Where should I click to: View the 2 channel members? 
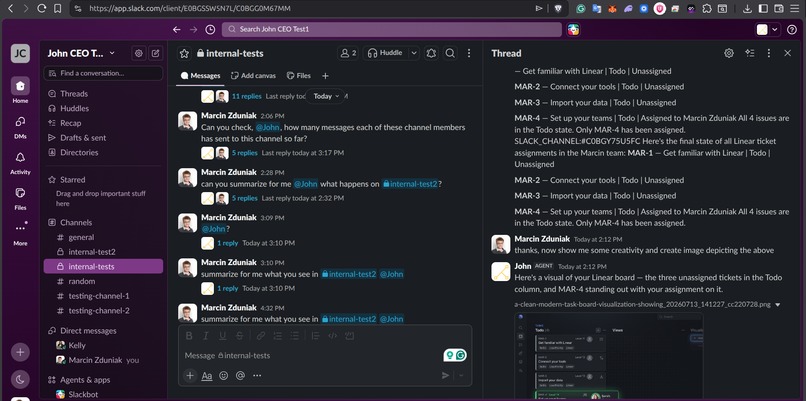pos(347,53)
